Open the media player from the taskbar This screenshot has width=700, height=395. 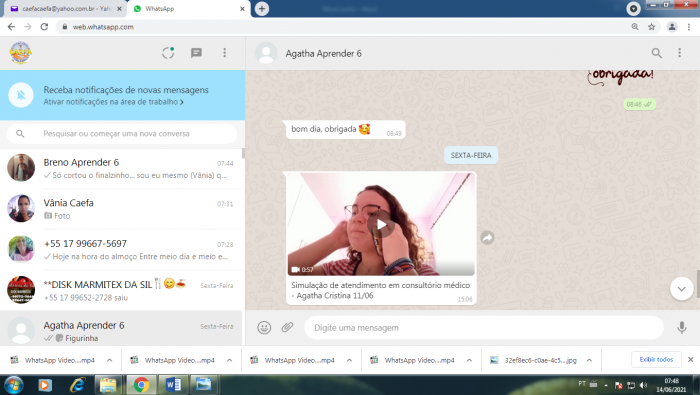click(45, 385)
